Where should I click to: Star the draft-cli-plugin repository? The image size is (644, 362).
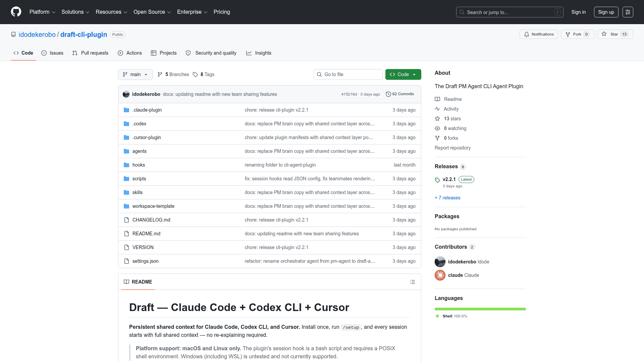tap(615, 34)
